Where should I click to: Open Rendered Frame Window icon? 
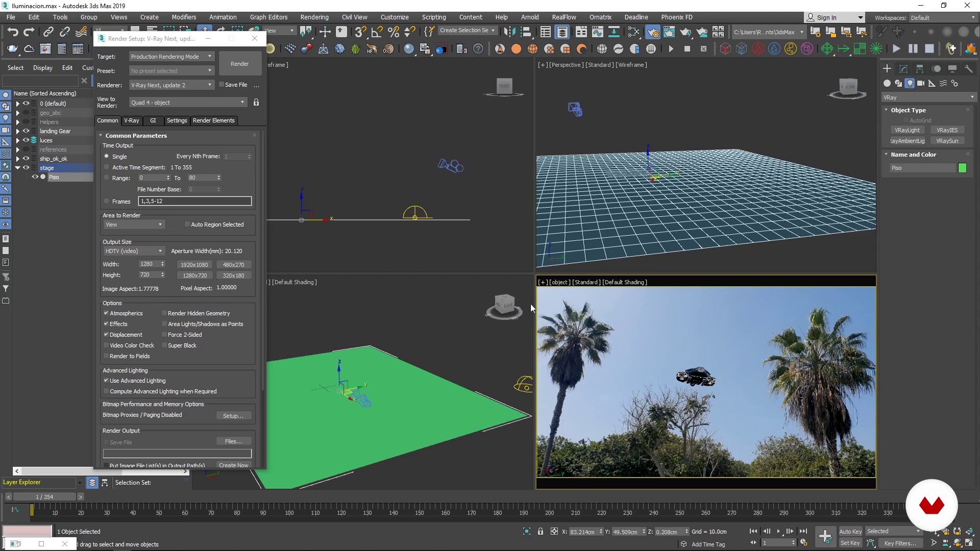tap(669, 32)
